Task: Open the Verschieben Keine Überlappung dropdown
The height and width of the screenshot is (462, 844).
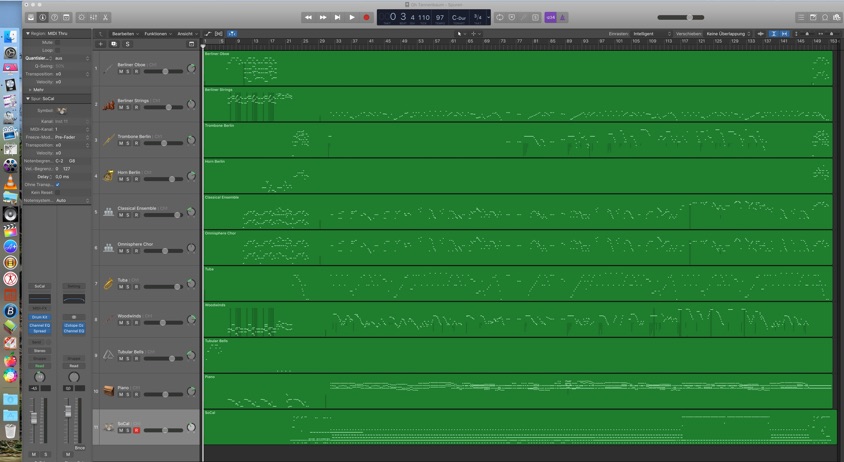Action: (x=728, y=33)
